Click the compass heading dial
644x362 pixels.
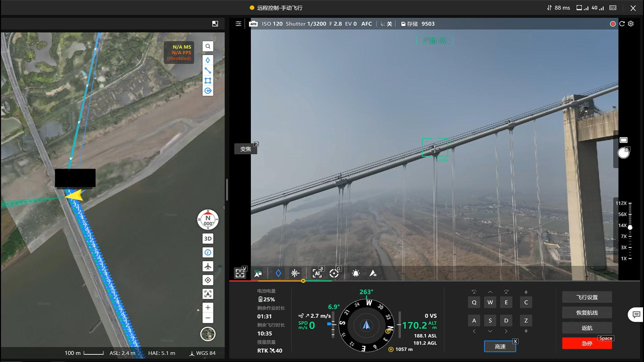pyautogui.click(x=366, y=325)
